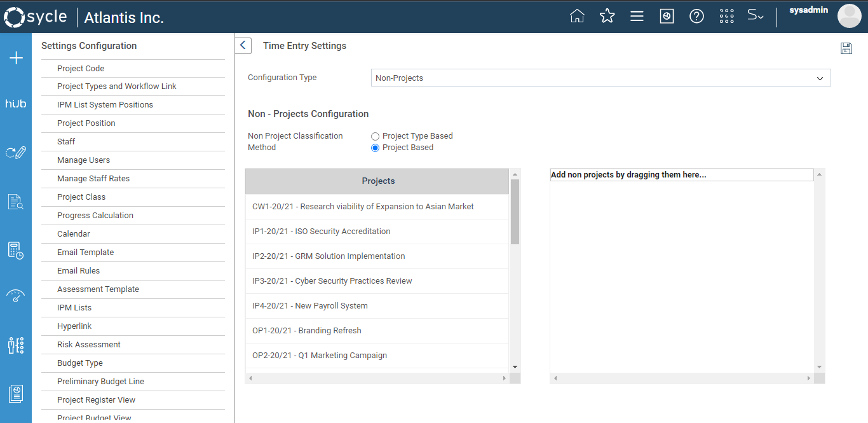
Task: Click the Psycle logo
Action: (x=36, y=17)
